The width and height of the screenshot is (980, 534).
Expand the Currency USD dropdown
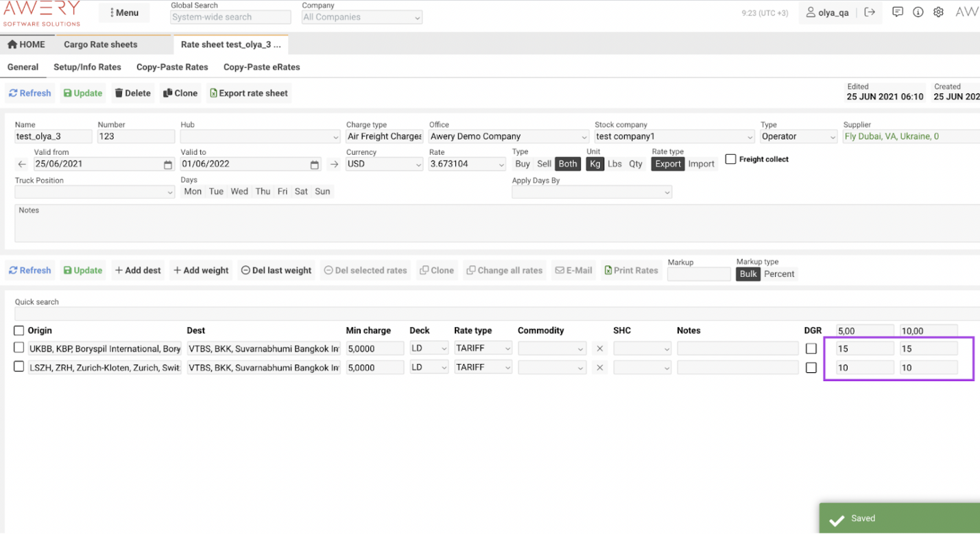385,165
